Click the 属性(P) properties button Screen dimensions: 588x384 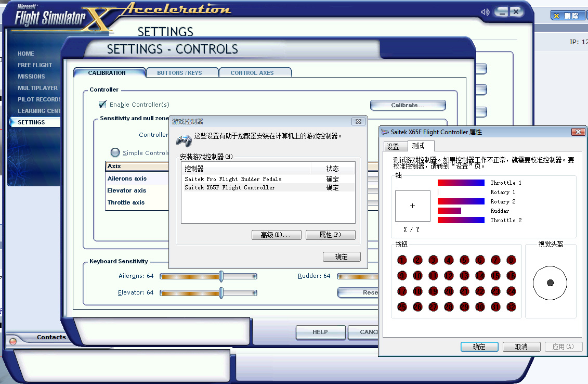[x=330, y=235]
